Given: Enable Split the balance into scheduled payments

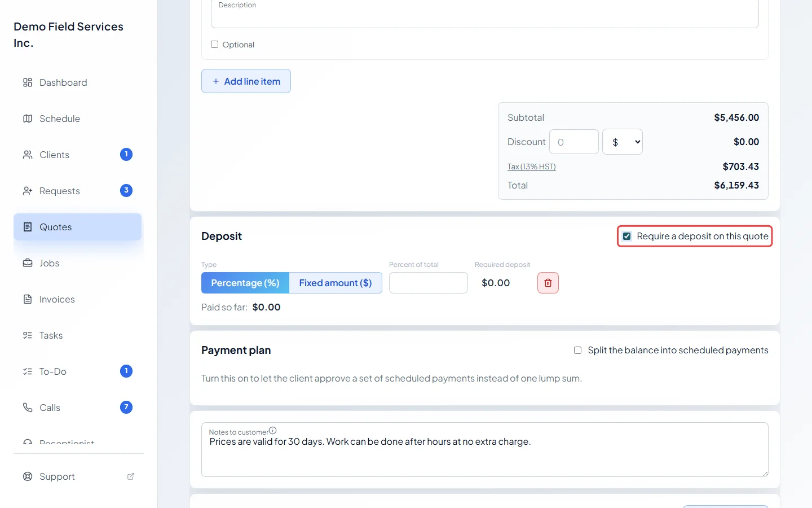Looking at the screenshot, I should point(577,350).
